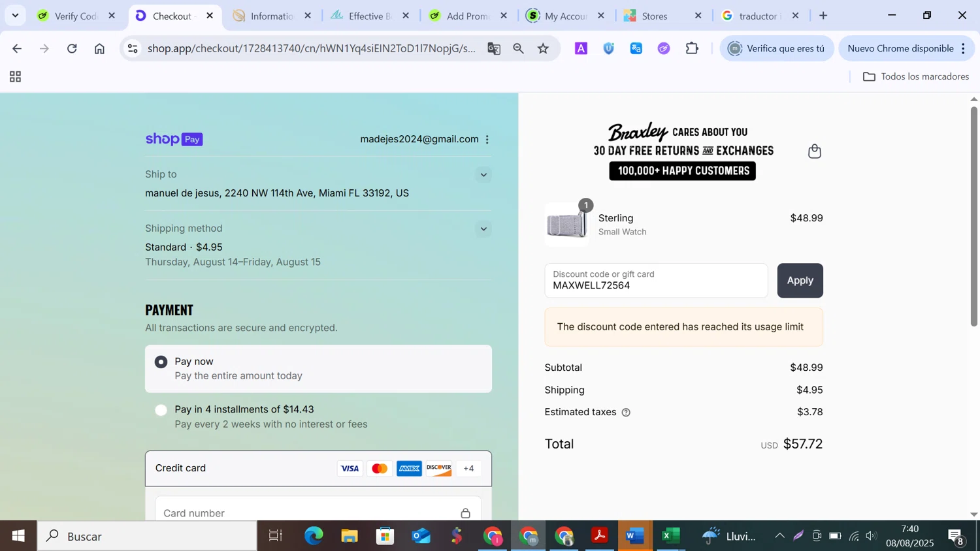980x551 pixels.
Task: Open Adobe Acrobat from taskbar
Action: [599, 536]
